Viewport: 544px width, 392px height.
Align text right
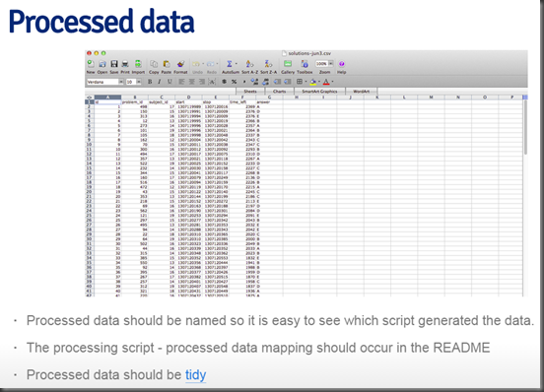click(202, 82)
